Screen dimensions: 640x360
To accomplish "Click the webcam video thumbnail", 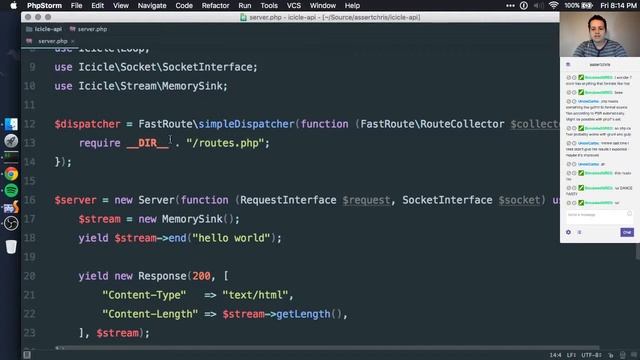I will pos(600,34).
